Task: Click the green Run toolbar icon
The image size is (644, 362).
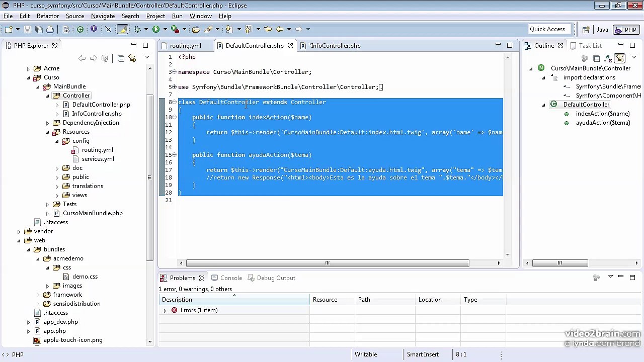Action: coord(156,29)
